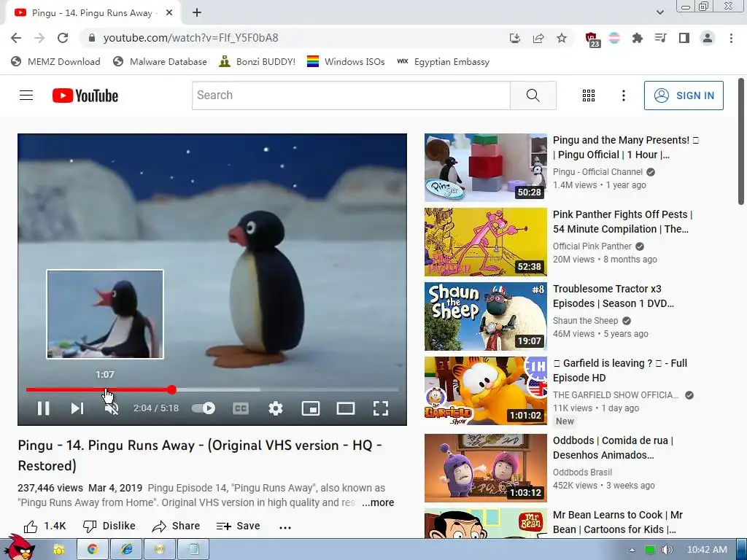Show hidden system tray icons
The width and height of the screenshot is (747, 560).
click(x=632, y=550)
